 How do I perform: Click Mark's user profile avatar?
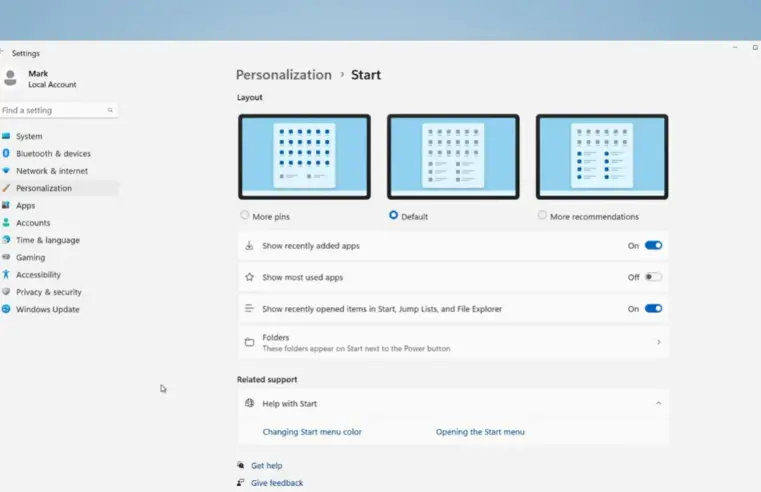tap(11, 78)
